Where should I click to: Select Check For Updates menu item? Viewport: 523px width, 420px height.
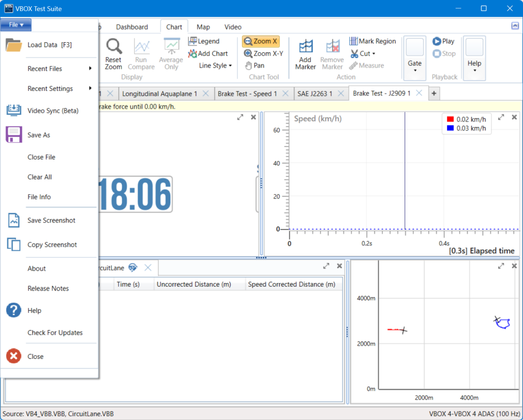pyautogui.click(x=55, y=333)
